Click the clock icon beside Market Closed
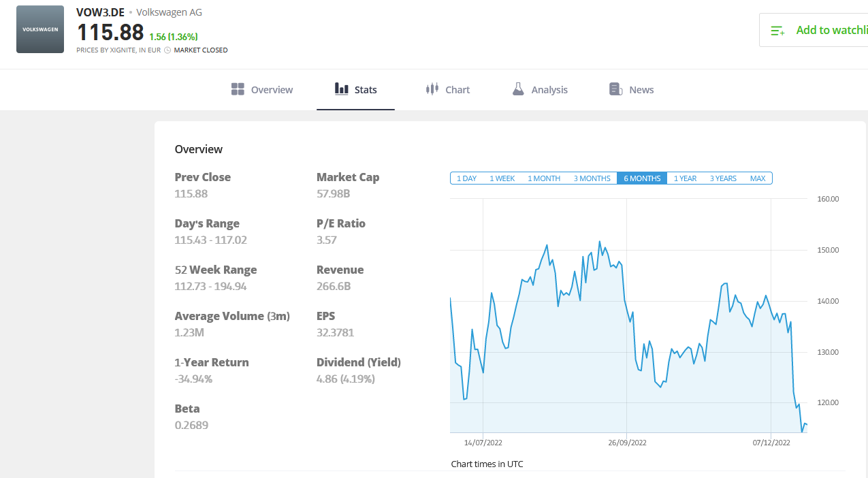This screenshot has width=868, height=478. pos(167,50)
